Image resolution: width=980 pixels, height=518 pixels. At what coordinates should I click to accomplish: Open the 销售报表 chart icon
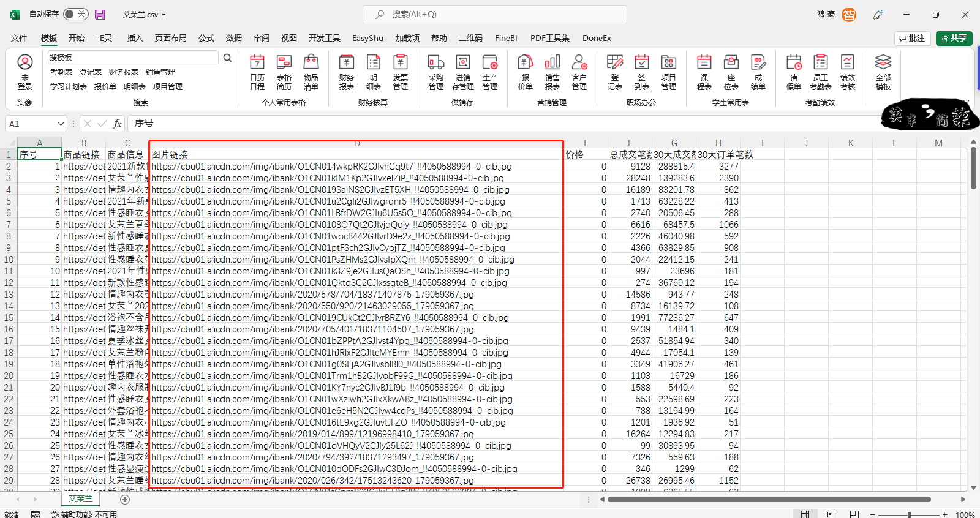point(552,72)
